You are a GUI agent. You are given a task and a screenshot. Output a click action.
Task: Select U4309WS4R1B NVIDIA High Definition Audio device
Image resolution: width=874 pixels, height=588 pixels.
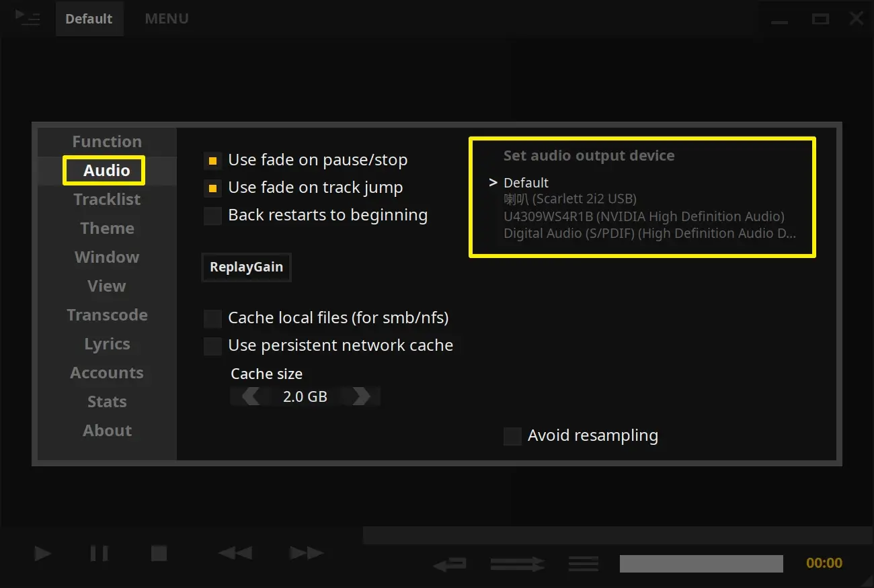[644, 216]
